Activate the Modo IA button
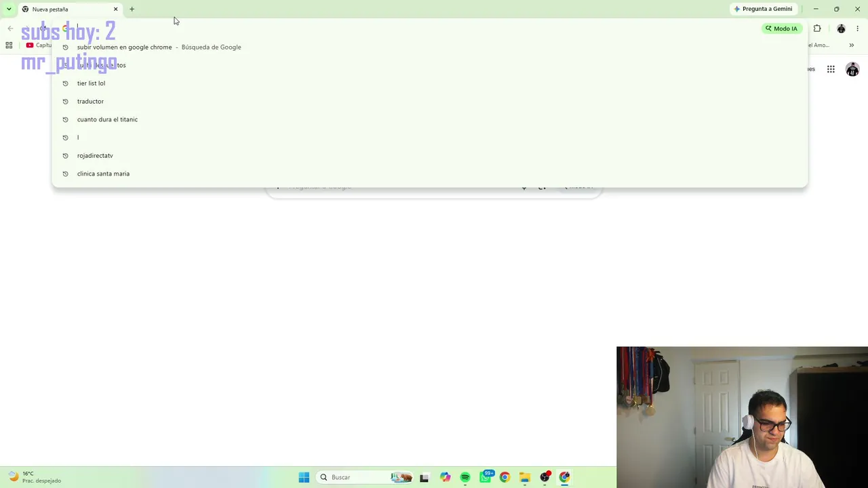 coord(781,28)
